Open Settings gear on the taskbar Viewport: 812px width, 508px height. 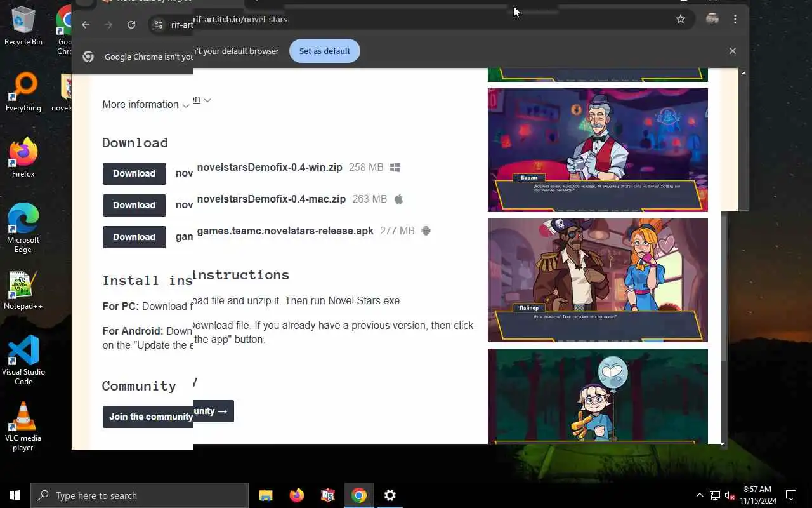click(390, 495)
